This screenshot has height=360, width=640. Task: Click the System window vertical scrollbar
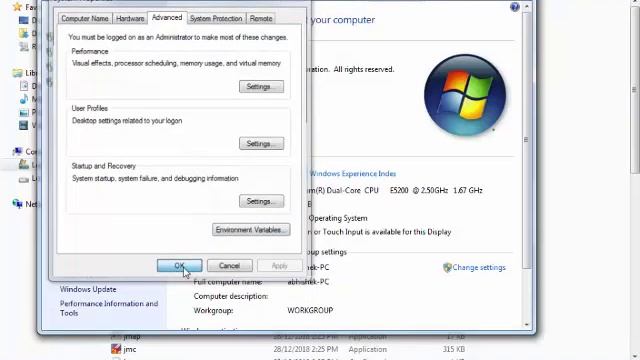point(526,140)
